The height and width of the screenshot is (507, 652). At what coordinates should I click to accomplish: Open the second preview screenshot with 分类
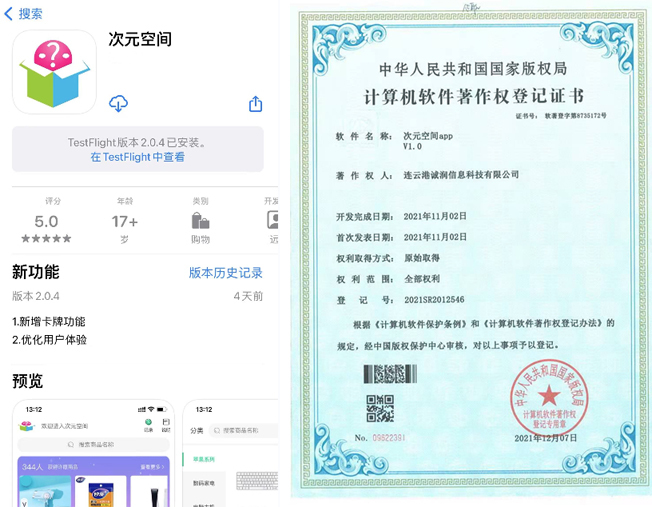point(230,453)
